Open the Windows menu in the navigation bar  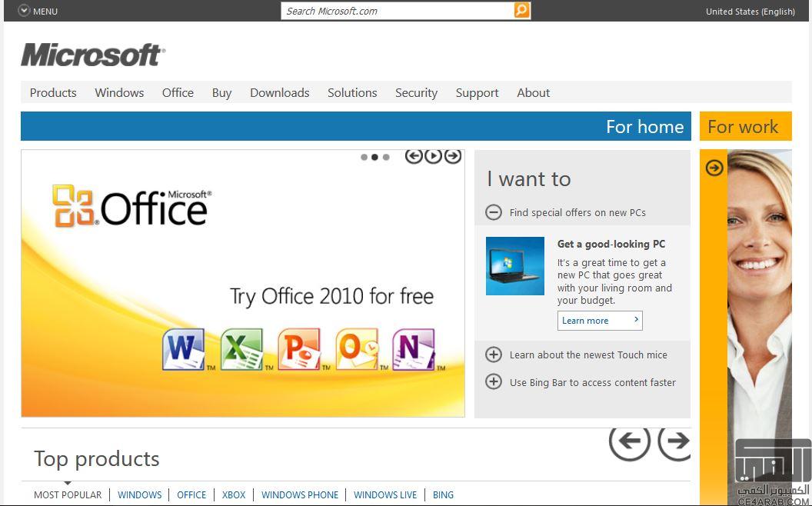119,93
